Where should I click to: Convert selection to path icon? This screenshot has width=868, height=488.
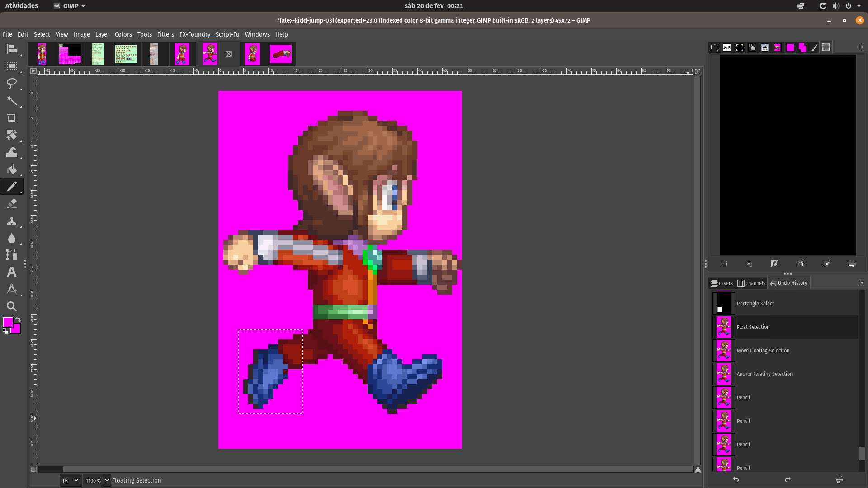point(826,263)
